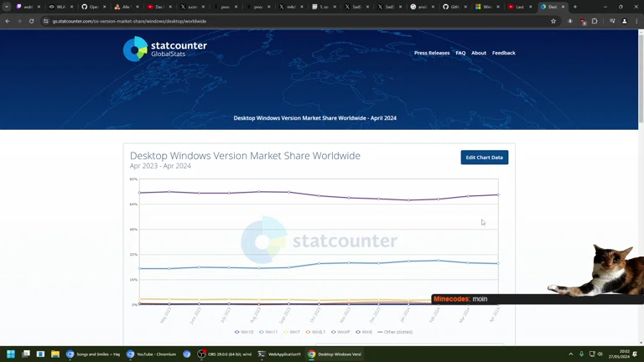The height and width of the screenshot is (362, 644).
Task: Open the FAQ navigation item
Action: point(460,53)
